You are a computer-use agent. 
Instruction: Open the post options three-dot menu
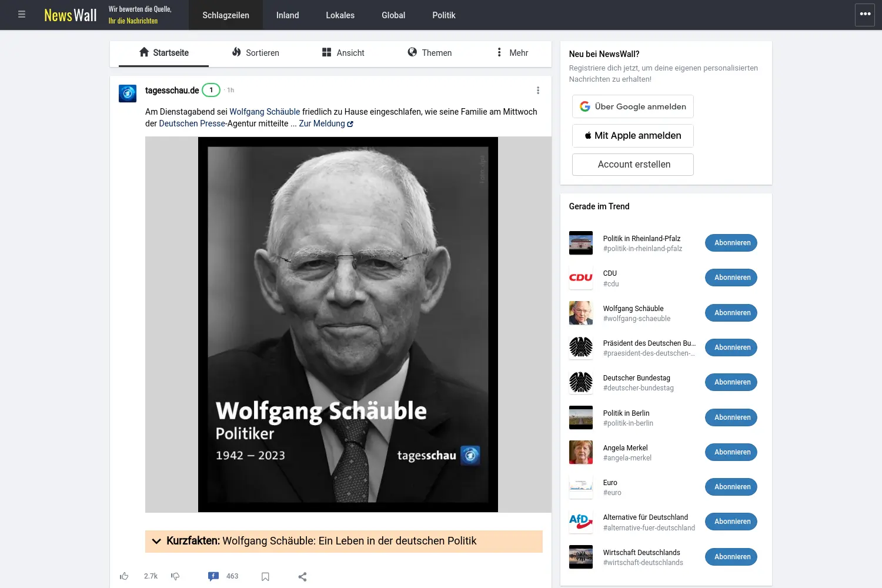[x=538, y=91]
